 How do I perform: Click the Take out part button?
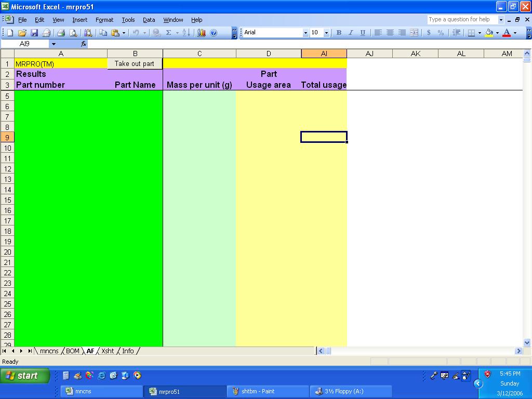pyautogui.click(x=135, y=63)
